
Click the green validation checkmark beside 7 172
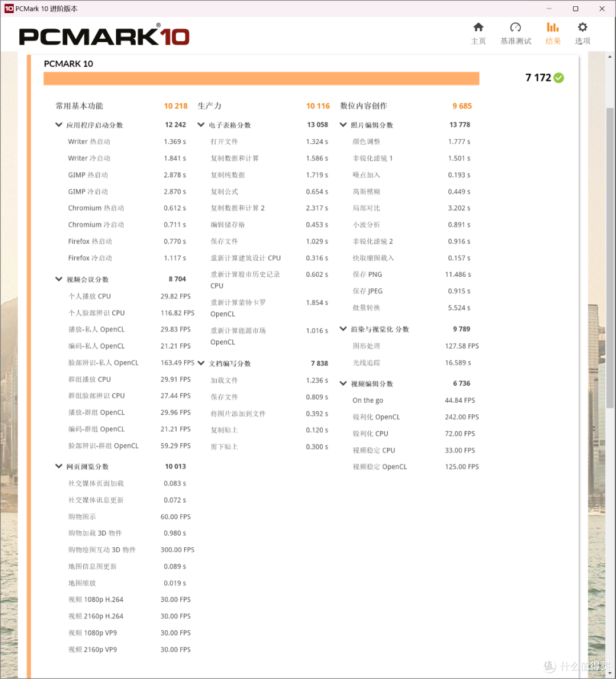(559, 78)
